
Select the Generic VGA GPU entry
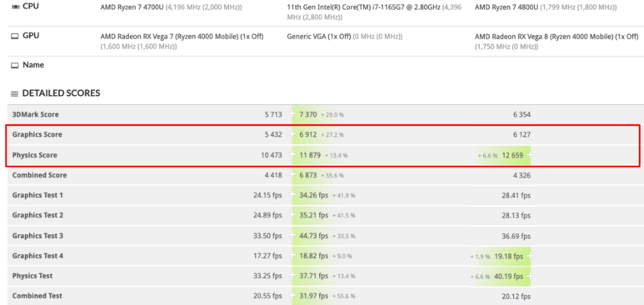pyautogui.click(x=345, y=37)
